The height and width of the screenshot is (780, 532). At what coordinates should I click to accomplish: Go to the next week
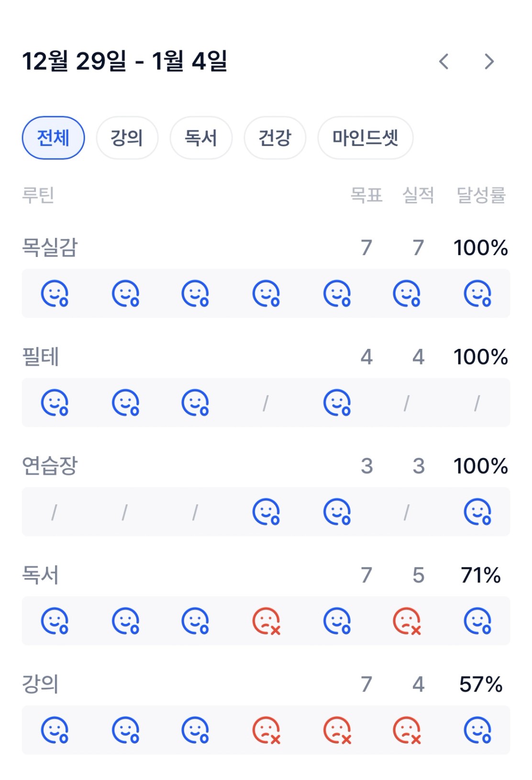488,62
